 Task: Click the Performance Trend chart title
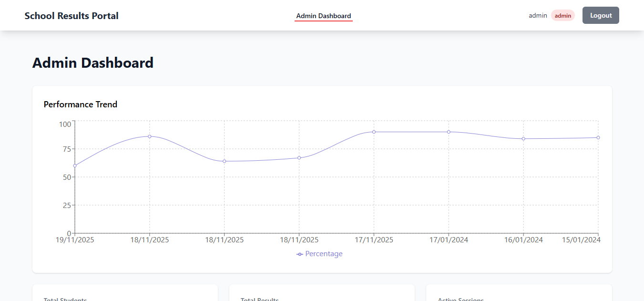(x=81, y=104)
